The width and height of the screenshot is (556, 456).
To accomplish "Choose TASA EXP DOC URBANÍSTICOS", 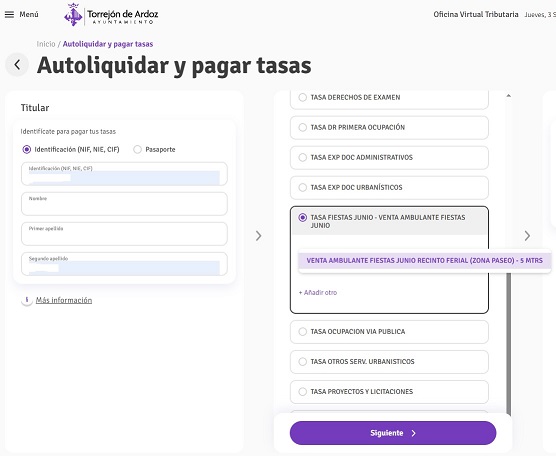I will pos(389,188).
